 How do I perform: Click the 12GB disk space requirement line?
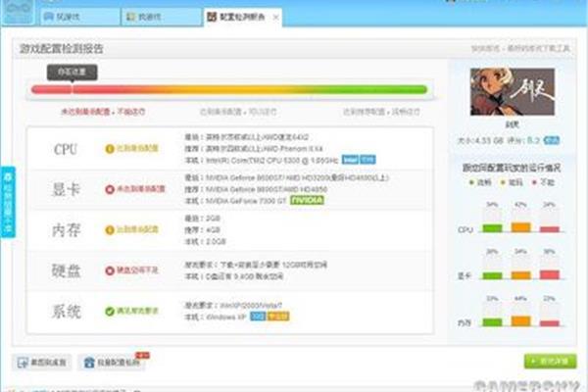coord(256,265)
